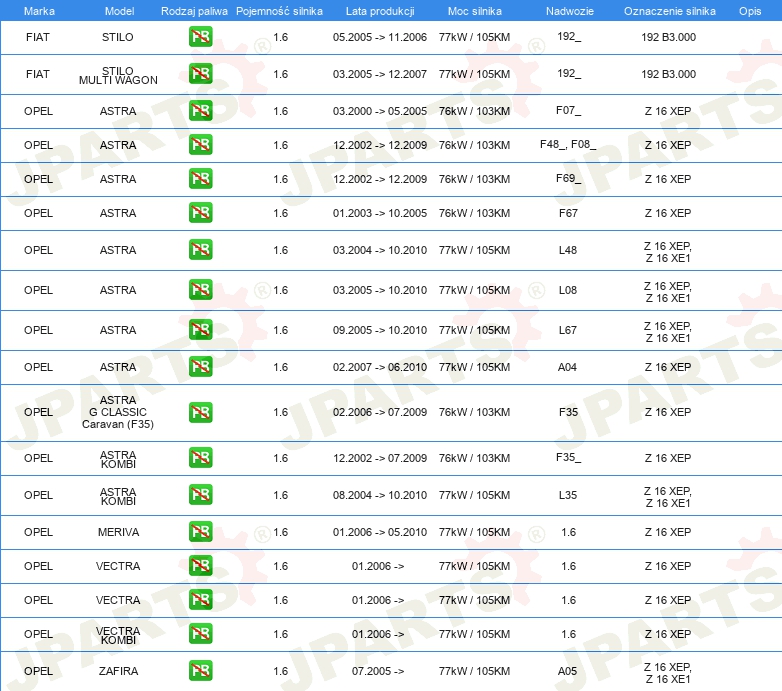Select the ASTRA G CLASSIC Caravan (F35) model cell
Image resolution: width=782 pixels, height=691 pixels.
(118, 412)
